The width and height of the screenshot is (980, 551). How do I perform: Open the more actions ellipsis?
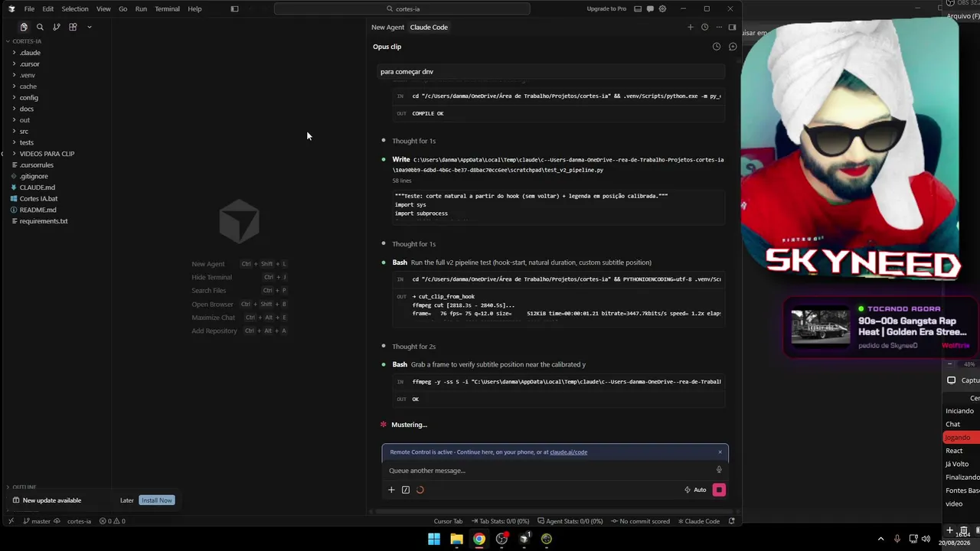(x=718, y=27)
